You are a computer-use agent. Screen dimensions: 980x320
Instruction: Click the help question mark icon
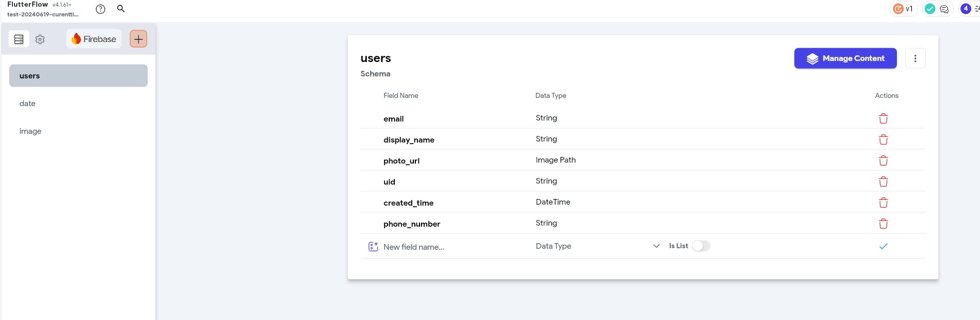click(x=101, y=9)
